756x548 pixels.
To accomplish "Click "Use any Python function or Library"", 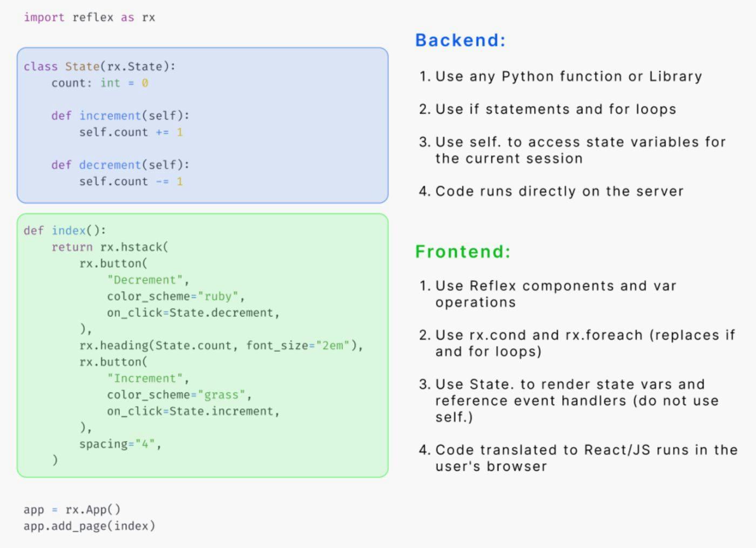I will [x=568, y=77].
